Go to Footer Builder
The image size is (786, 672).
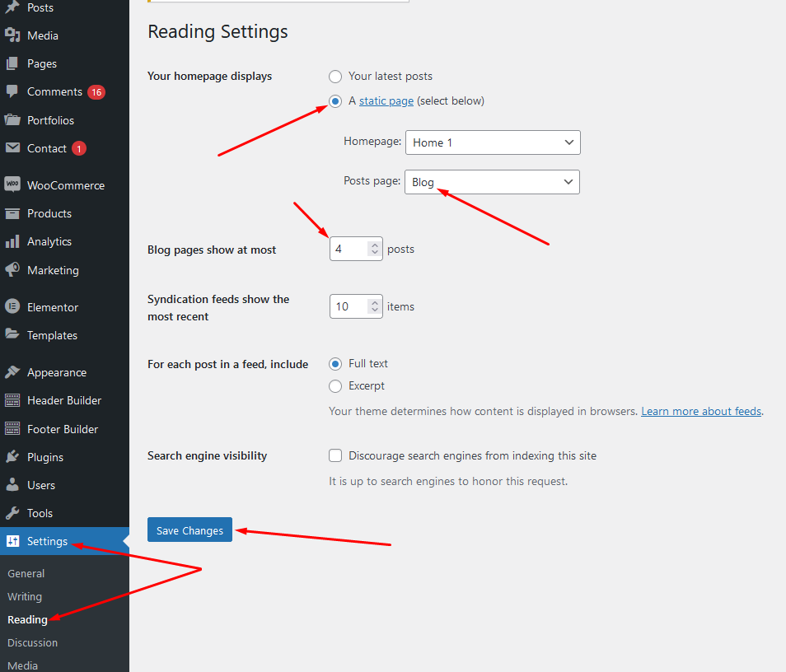tap(64, 429)
